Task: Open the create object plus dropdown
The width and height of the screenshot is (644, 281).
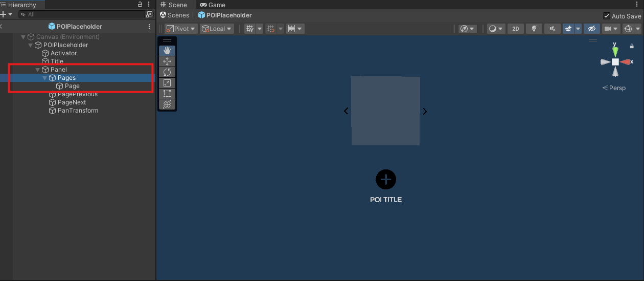Action: click(6, 14)
